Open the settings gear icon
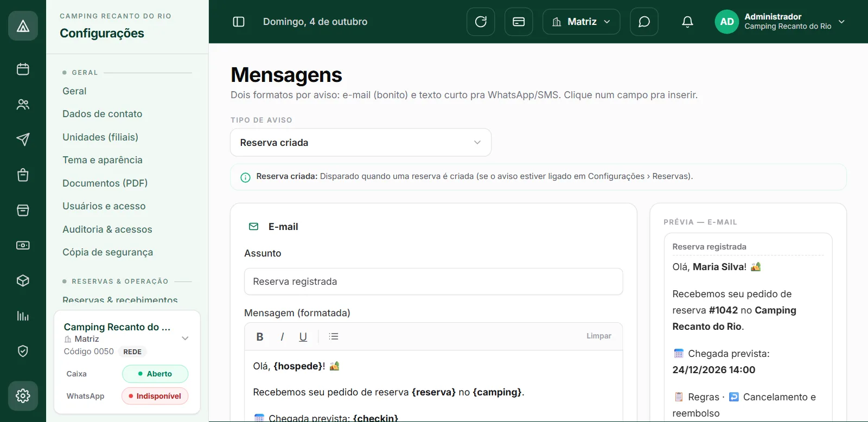 click(x=23, y=395)
